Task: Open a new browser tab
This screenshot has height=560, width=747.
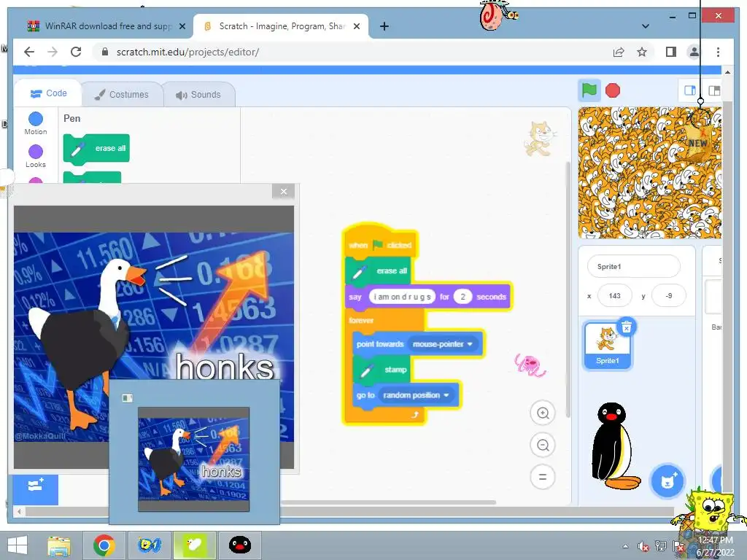Action: 384,26
